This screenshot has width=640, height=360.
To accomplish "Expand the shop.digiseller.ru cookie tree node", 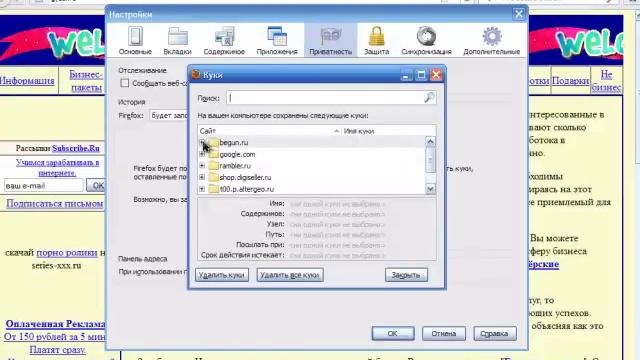I will tap(202, 177).
